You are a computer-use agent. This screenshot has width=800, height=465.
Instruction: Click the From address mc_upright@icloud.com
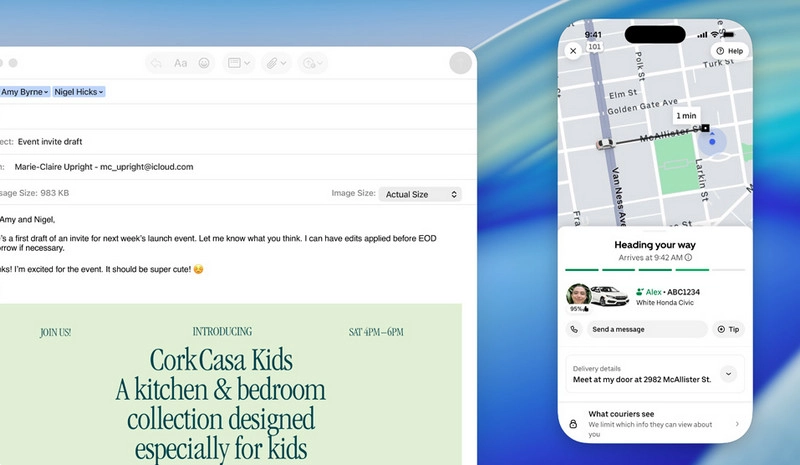pyautogui.click(x=146, y=167)
